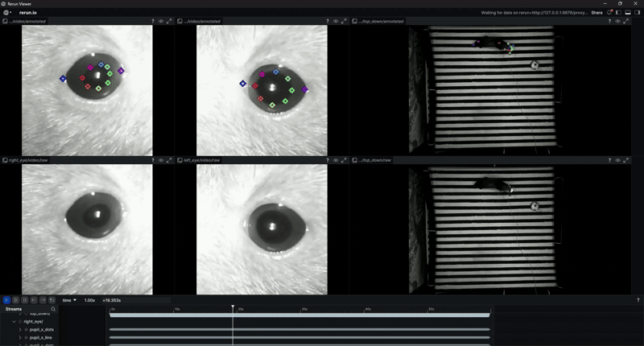Open help for left_eye/video/raw view

(x=328, y=160)
